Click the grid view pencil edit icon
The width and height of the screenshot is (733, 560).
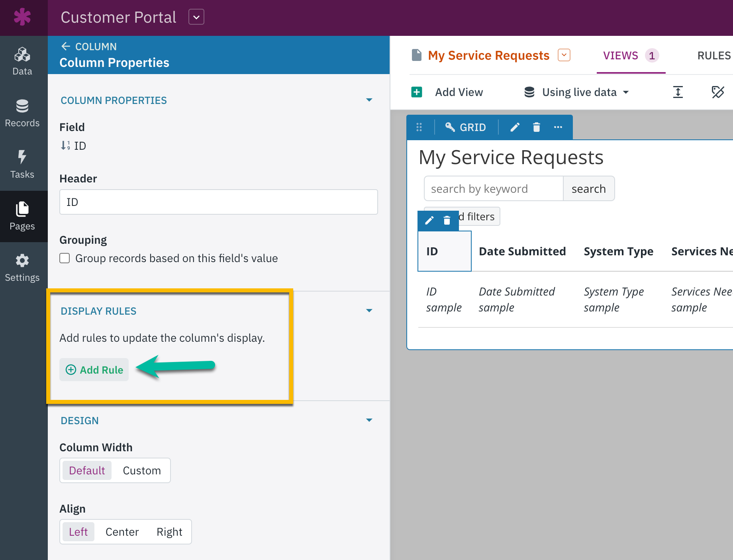[x=515, y=127]
